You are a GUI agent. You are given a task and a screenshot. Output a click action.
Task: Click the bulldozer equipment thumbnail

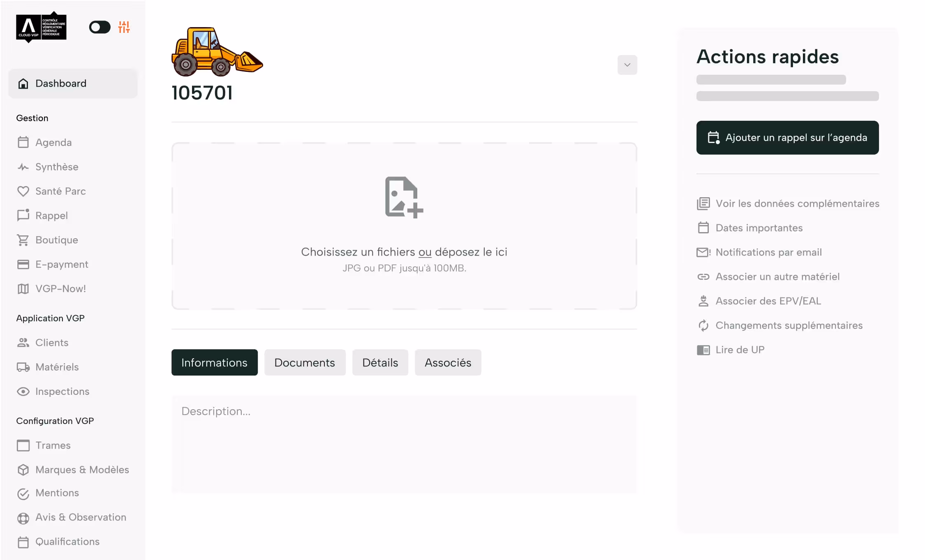coord(217,52)
